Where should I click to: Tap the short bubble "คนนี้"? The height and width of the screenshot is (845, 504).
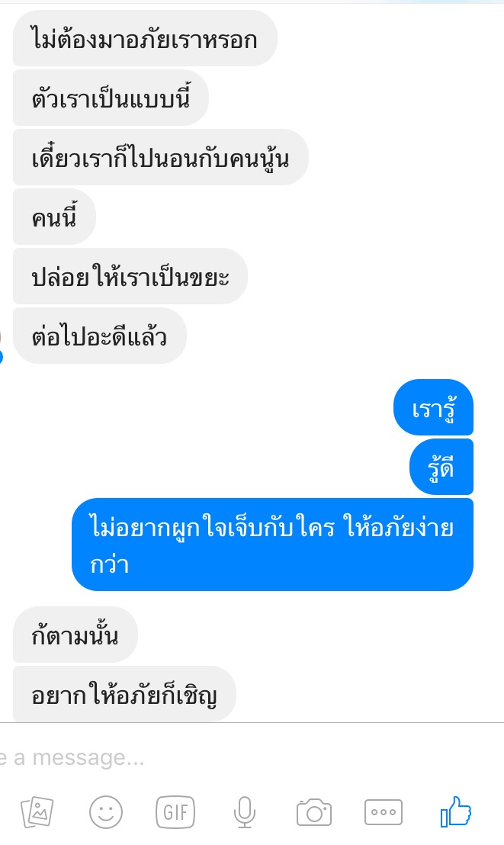tap(54, 217)
